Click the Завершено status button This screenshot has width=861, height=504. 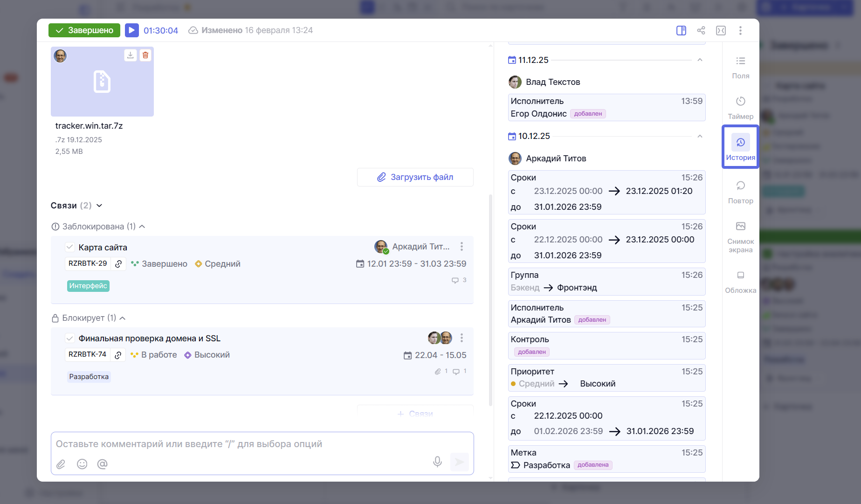click(x=84, y=30)
